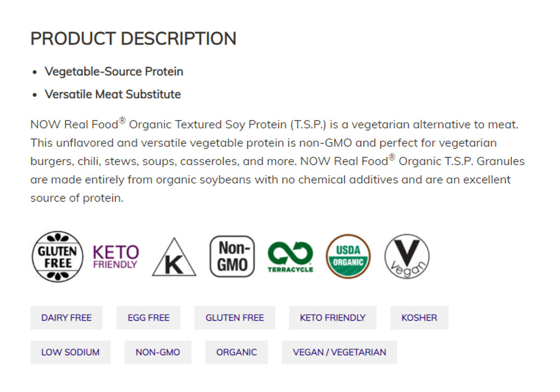This screenshot has width=560, height=392.
Task: Select the Kosher triangle K symbol
Action: (174, 259)
